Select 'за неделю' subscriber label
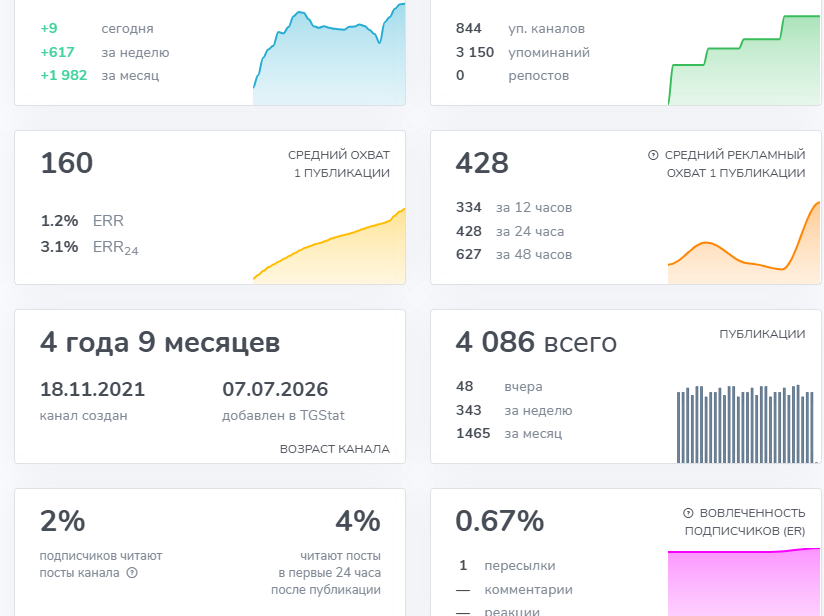Viewport: 824px width, 616px height. [x=135, y=53]
